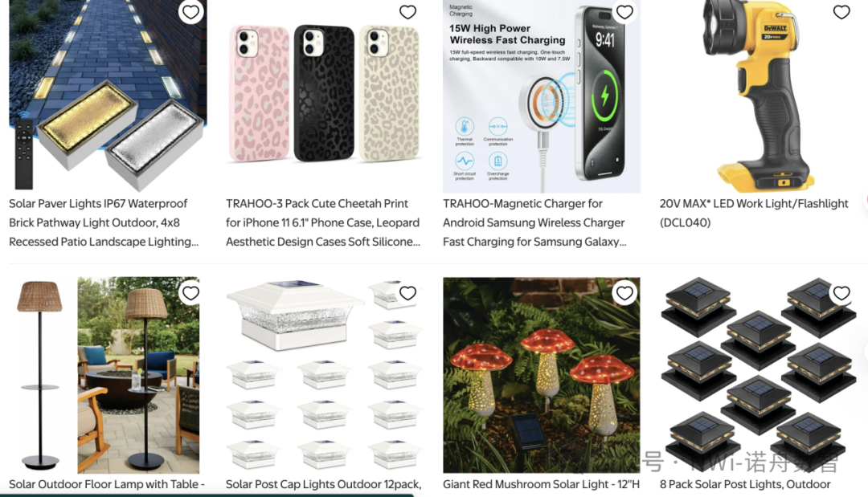Viewport: 868px width, 497px height.
Task: Open Giant Red Mushroom Solar Light title
Action: point(541,484)
